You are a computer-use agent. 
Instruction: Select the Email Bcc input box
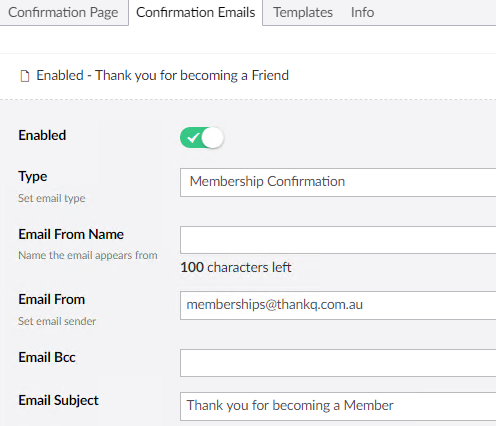coord(338,363)
